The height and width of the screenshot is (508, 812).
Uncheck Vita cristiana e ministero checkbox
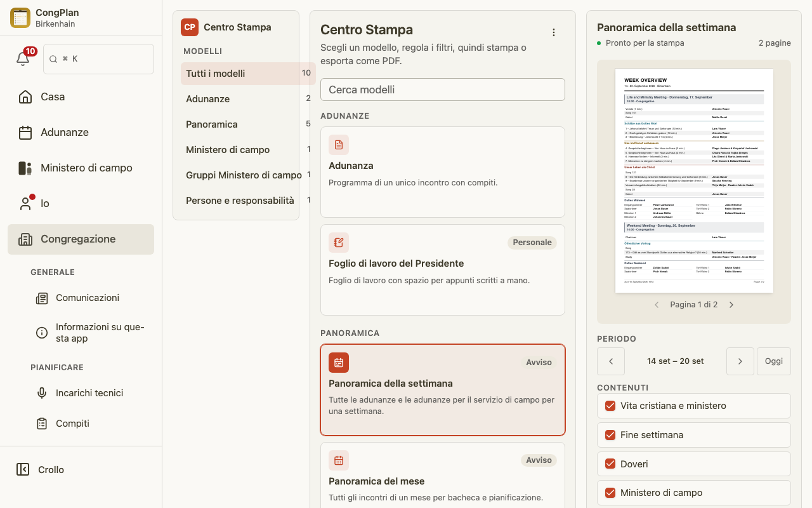610,406
